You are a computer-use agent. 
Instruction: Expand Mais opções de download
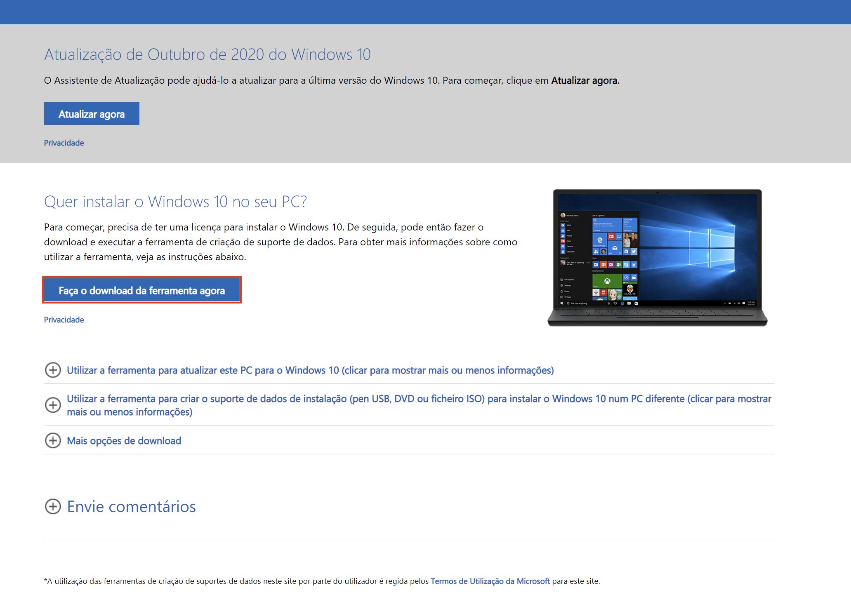click(124, 441)
